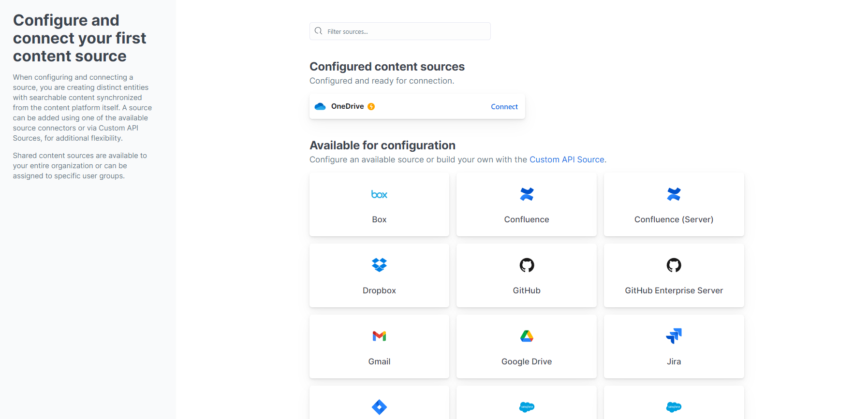Select the Gmail envelope logo
The width and height of the screenshot is (868, 419).
[379, 336]
